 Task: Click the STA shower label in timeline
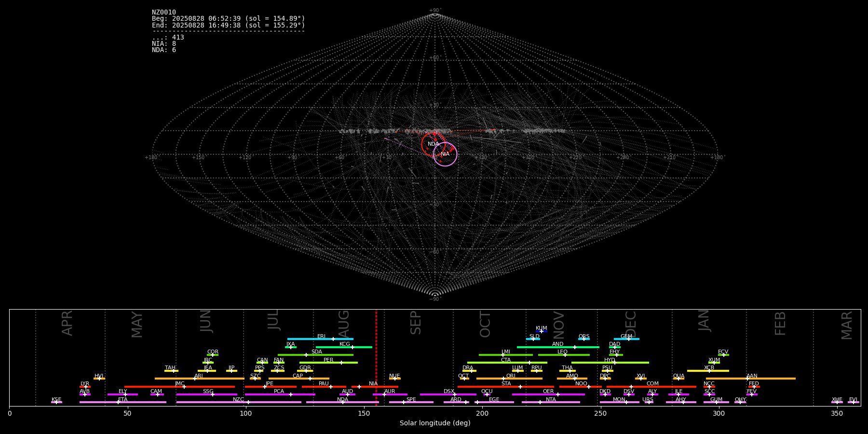coord(506,384)
